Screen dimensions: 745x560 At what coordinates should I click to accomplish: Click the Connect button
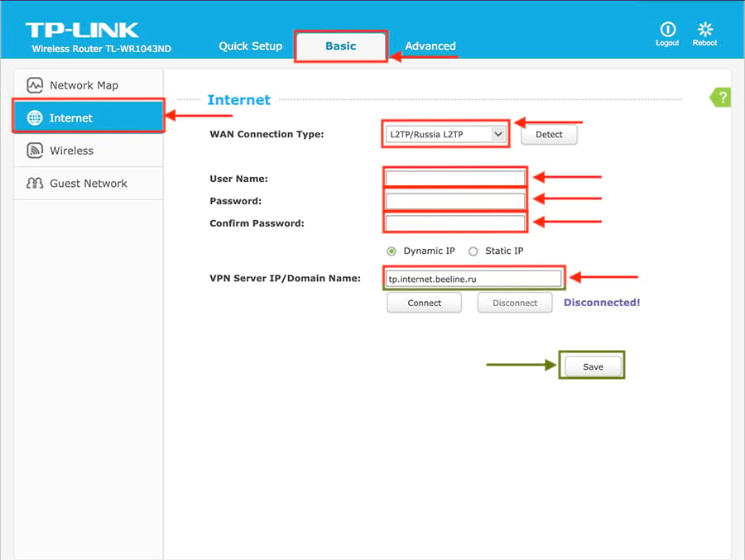point(425,303)
